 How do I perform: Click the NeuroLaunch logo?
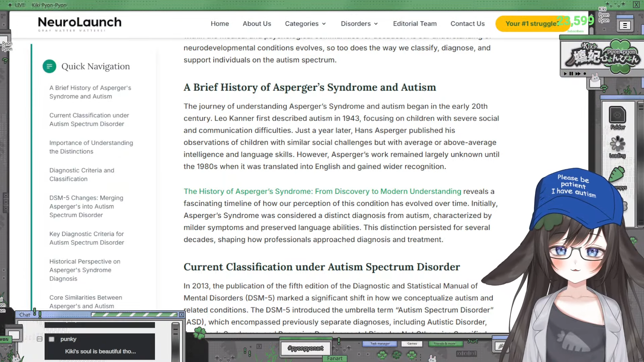[x=80, y=24]
